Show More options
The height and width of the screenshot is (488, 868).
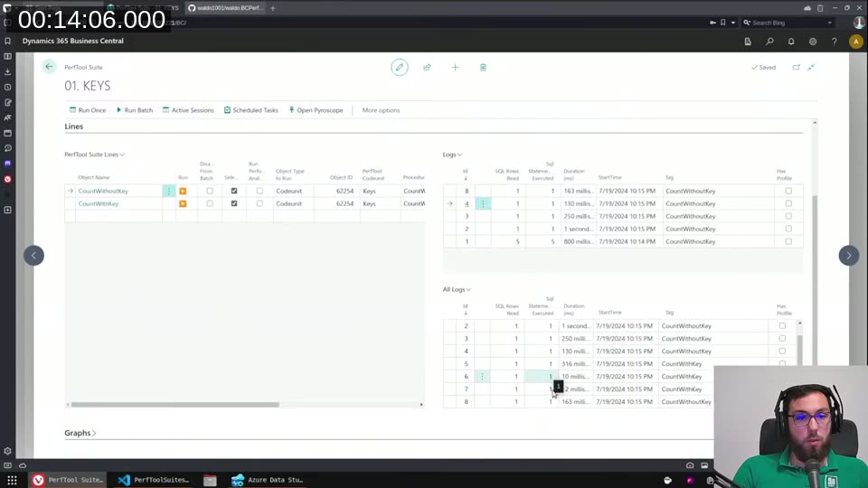pyautogui.click(x=381, y=110)
